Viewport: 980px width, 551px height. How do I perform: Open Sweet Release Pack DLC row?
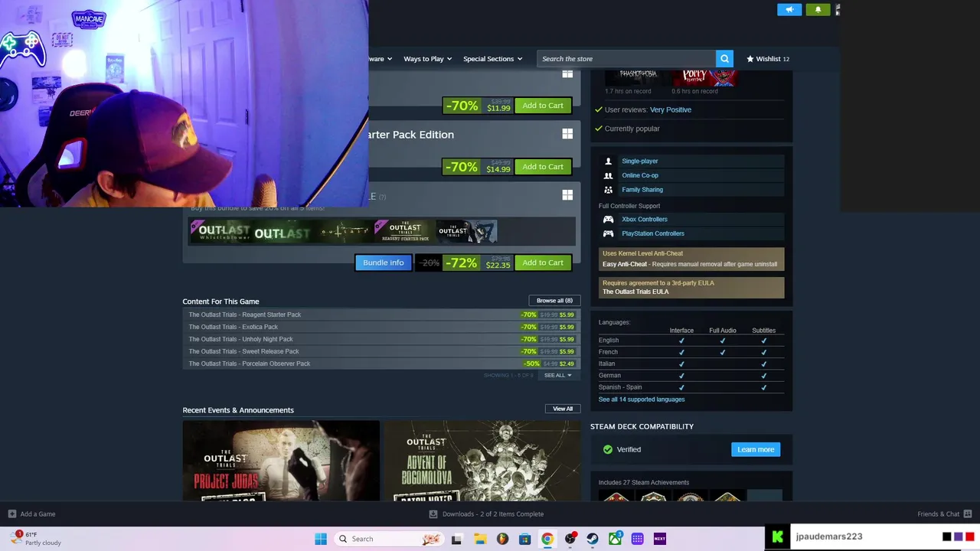(x=381, y=351)
